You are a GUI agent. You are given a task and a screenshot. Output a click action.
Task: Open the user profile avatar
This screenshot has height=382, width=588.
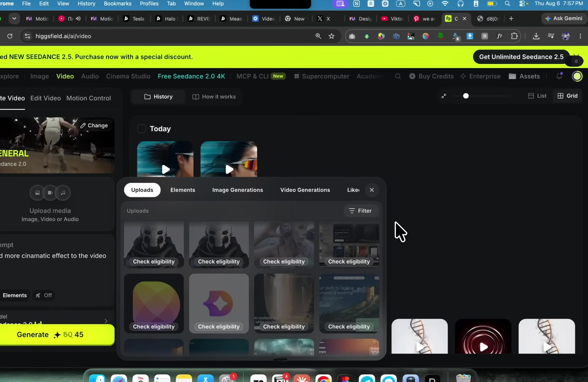click(x=577, y=76)
